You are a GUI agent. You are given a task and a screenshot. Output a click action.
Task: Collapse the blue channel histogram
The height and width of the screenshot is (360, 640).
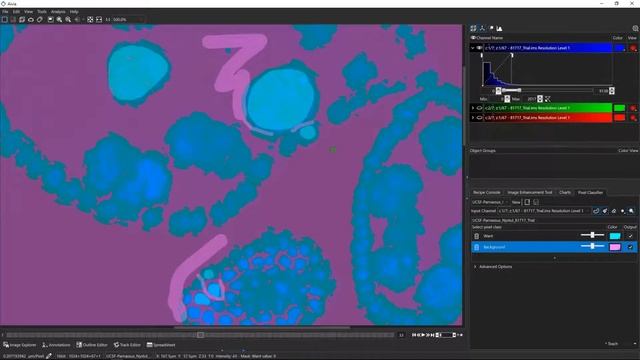click(x=473, y=48)
